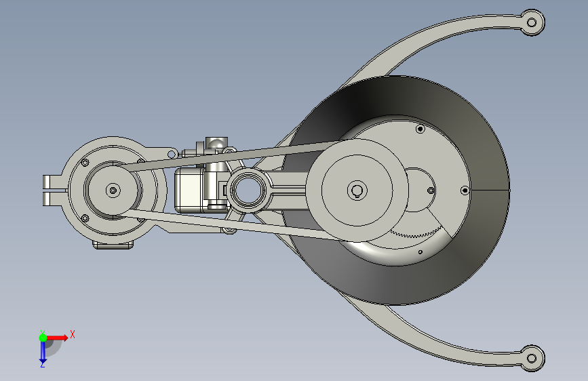Click the X label of the coordinate triad
Screen dimensions: 588x381
click(73, 334)
